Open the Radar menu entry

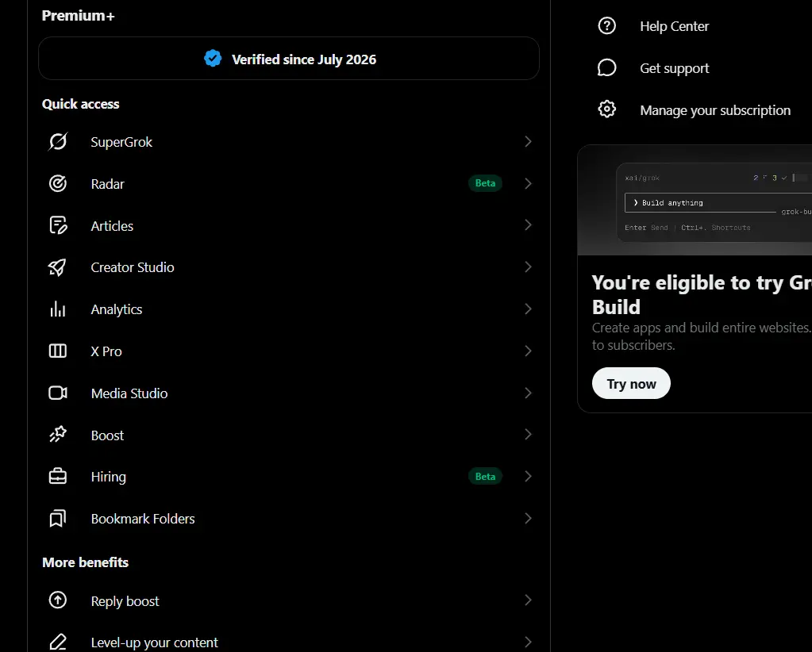pyautogui.click(x=289, y=183)
